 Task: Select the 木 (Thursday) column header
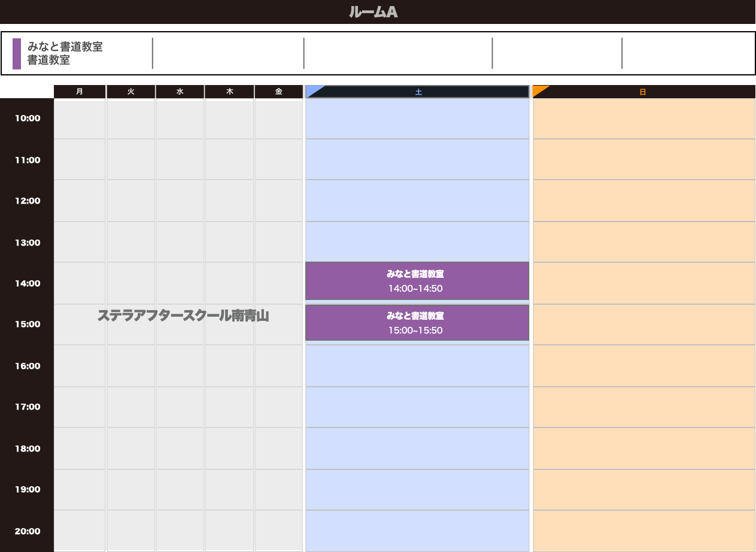(x=229, y=92)
